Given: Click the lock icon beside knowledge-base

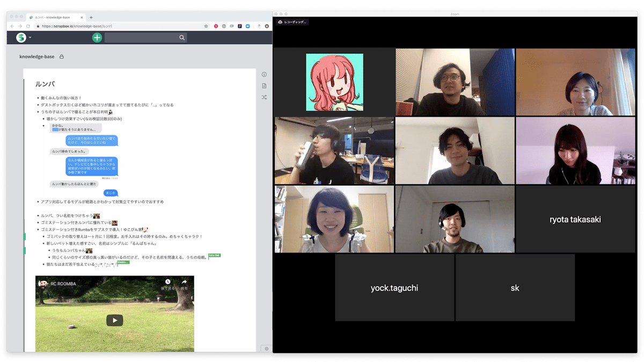Looking at the screenshot, I should coord(62,56).
